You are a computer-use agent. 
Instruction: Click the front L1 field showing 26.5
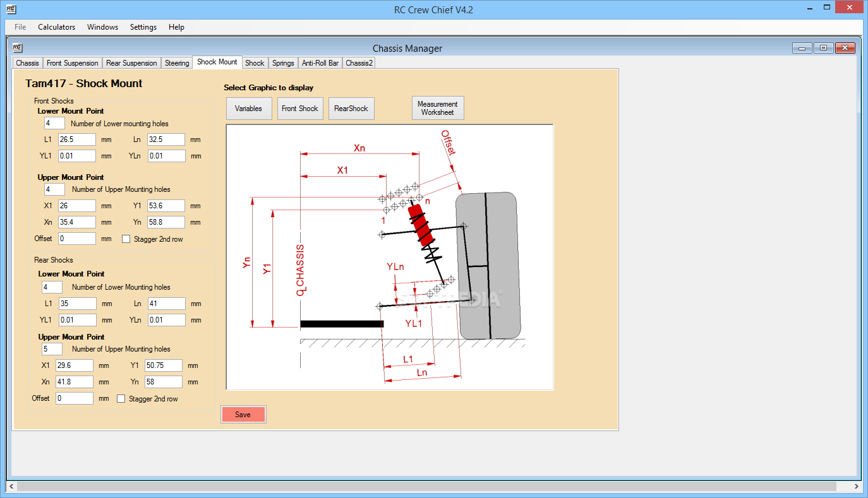(x=77, y=140)
